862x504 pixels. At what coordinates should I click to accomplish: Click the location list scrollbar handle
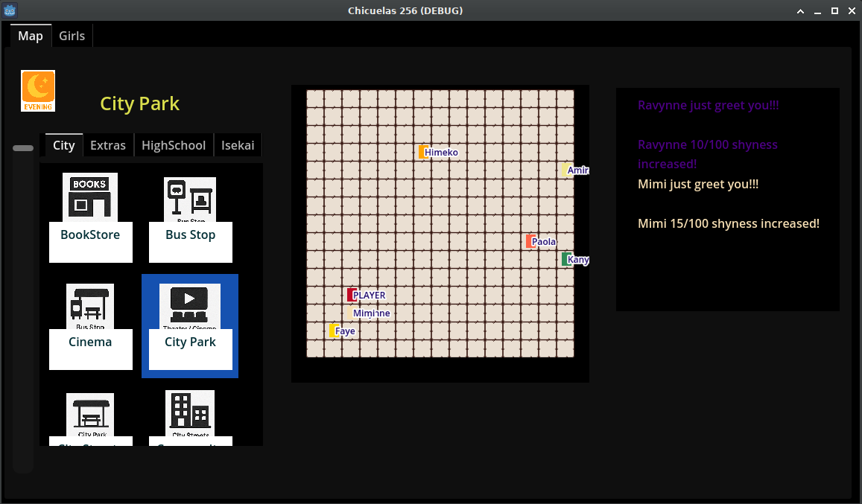coord(23,148)
